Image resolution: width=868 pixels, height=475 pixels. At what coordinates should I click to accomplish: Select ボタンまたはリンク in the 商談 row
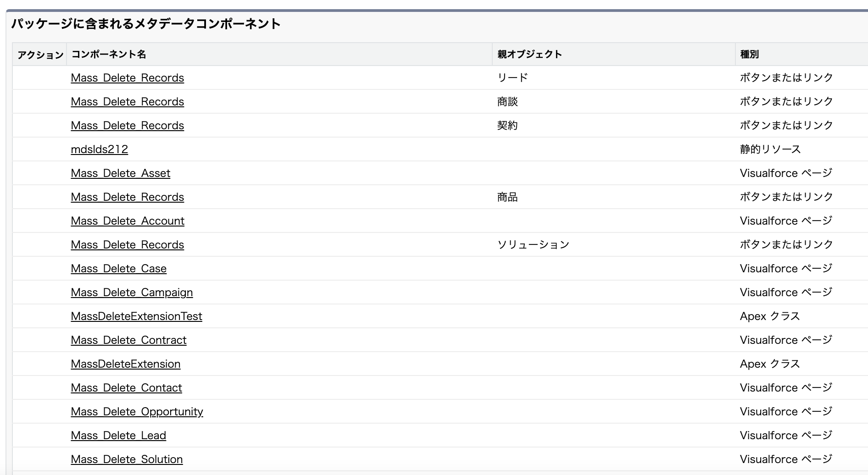786,101
